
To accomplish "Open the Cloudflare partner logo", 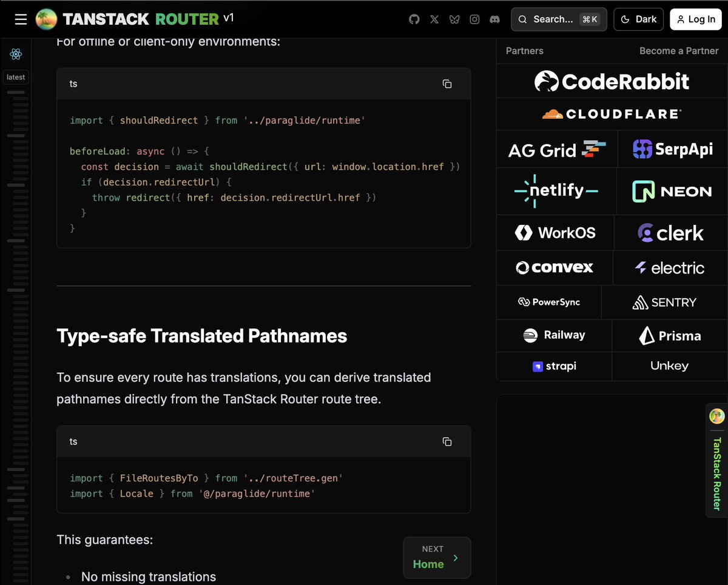I will (x=612, y=114).
